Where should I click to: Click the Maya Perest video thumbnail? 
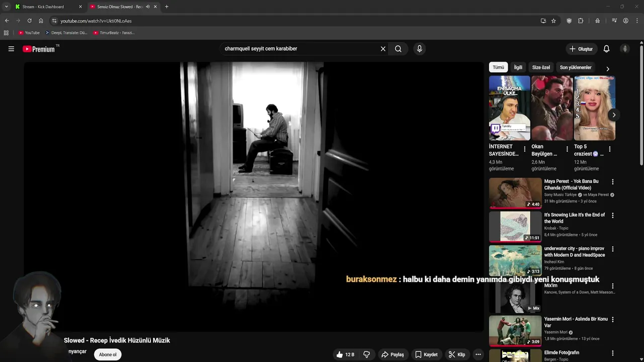coord(515,193)
